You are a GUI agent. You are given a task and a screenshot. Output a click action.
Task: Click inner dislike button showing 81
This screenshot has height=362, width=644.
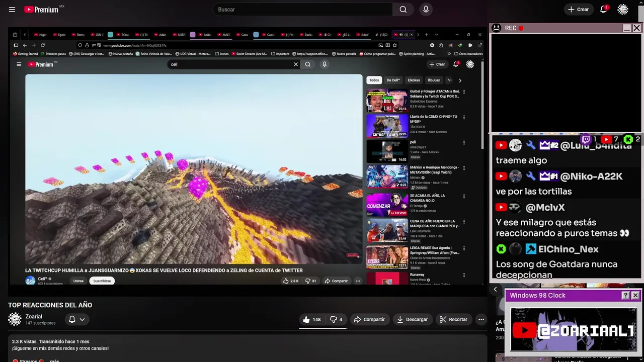point(310,281)
